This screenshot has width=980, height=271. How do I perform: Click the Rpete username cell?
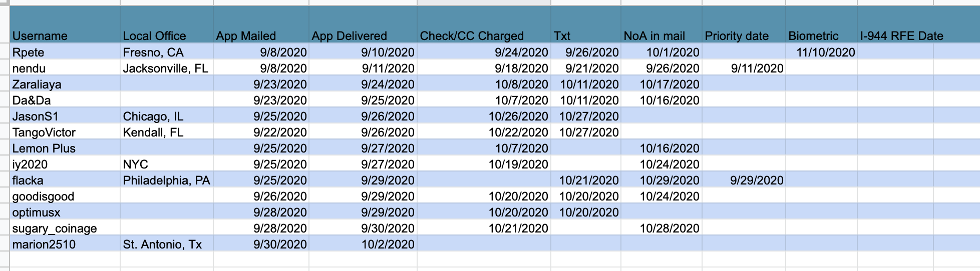pyautogui.click(x=65, y=52)
